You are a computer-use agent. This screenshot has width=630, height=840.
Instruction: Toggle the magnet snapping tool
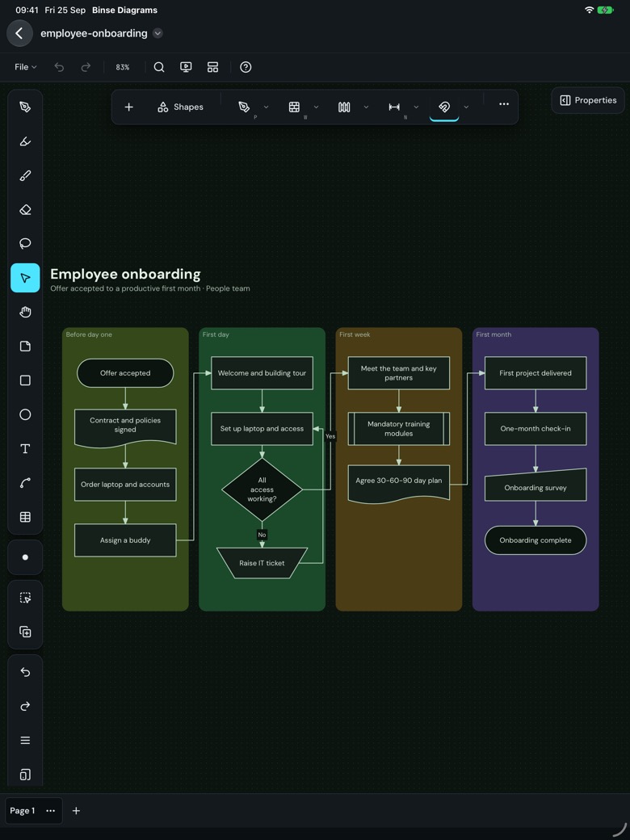(x=444, y=107)
